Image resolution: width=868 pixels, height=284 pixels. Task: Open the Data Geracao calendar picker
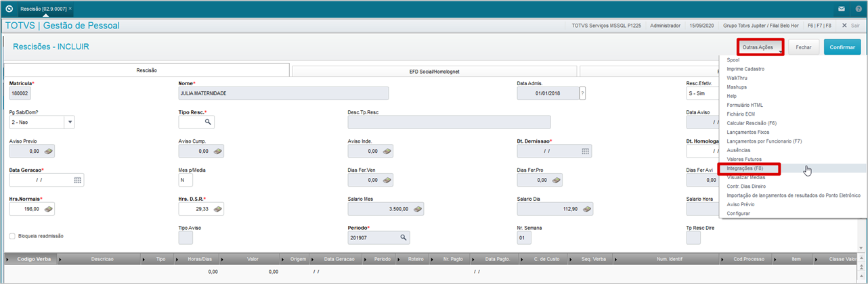(x=78, y=180)
